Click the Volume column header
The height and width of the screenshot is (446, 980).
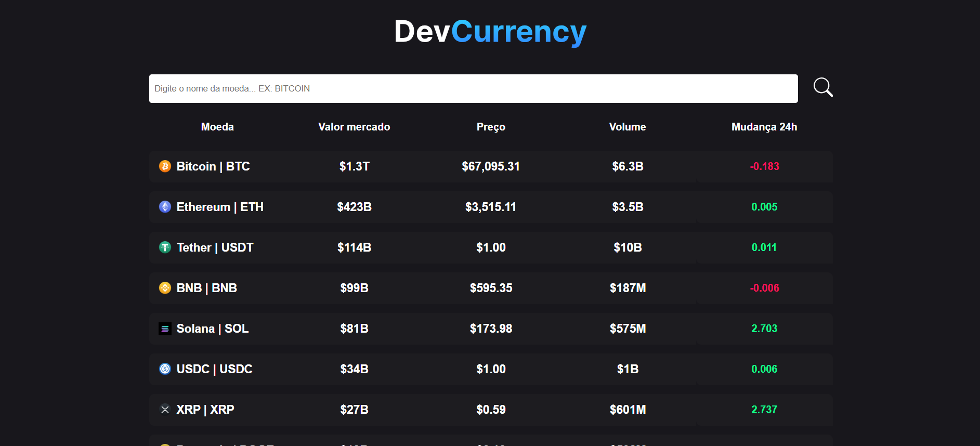(628, 127)
